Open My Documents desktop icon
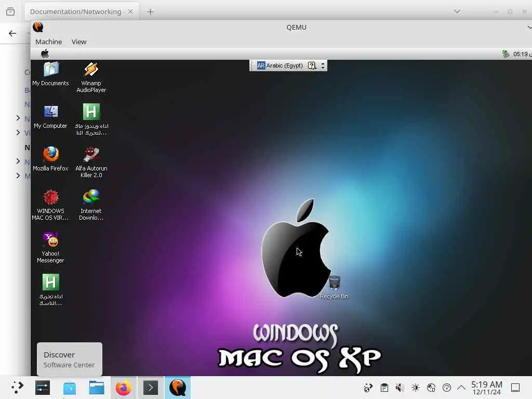Image resolution: width=532 pixels, height=399 pixels. point(50,74)
